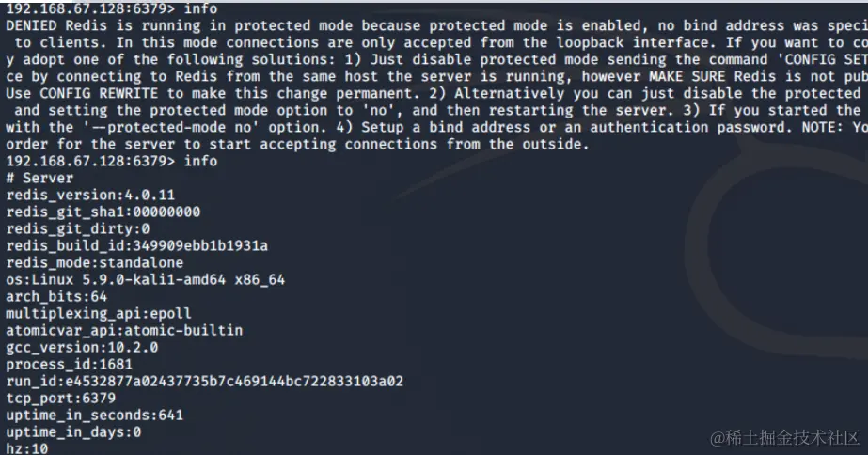Click the '# Server' section header

click(x=39, y=178)
